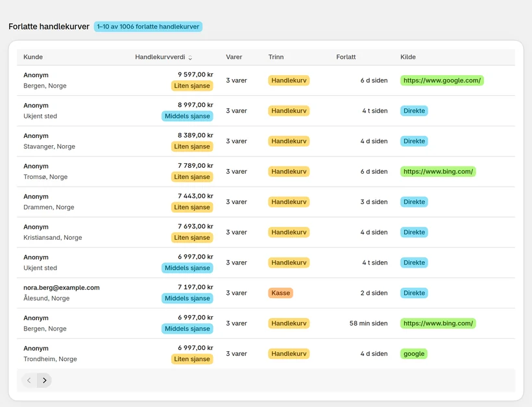Click Middels sjanse badge in Ålesund row

[187, 298]
